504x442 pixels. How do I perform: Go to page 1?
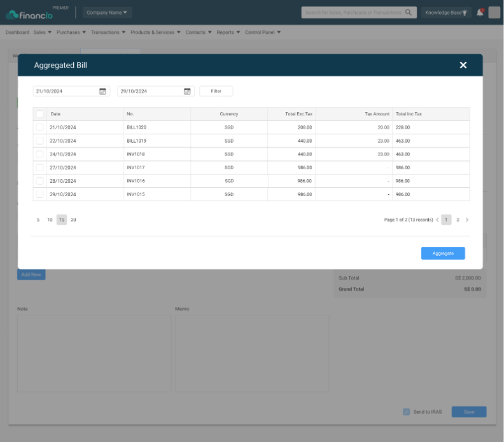[x=446, y=220]
